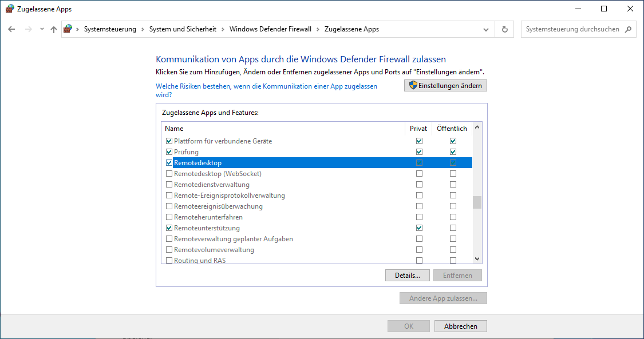644x339 pixels.
Task: Click the Details... button
Action: coord(408,276)
